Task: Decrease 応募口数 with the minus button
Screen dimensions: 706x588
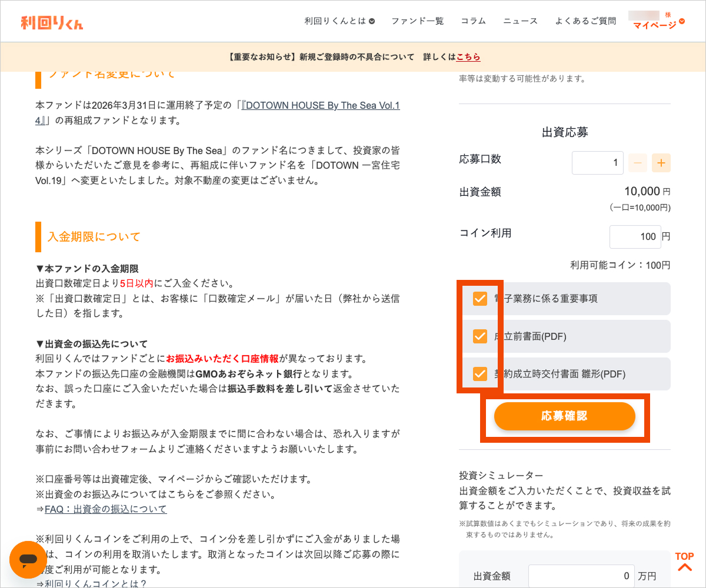Action: [638, 163]
